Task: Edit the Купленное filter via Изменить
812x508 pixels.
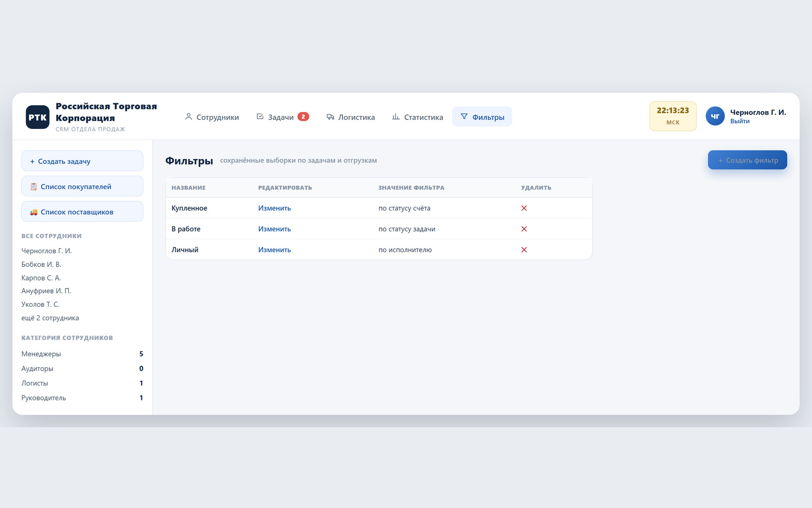Action: (x=274, y=208)
